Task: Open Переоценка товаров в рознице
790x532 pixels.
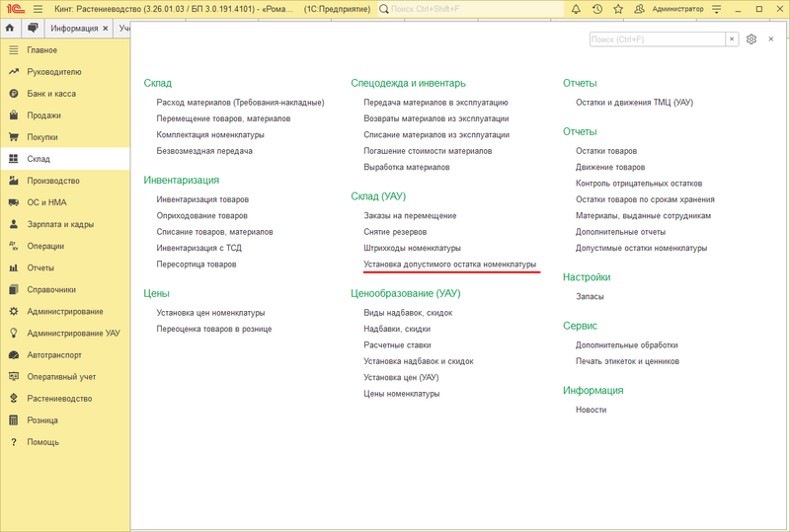Action: point(214,329)
